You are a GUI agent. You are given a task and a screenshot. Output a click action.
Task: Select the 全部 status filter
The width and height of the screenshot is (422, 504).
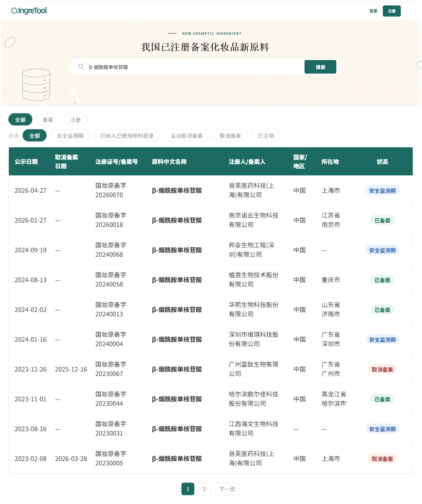point(34,135)
